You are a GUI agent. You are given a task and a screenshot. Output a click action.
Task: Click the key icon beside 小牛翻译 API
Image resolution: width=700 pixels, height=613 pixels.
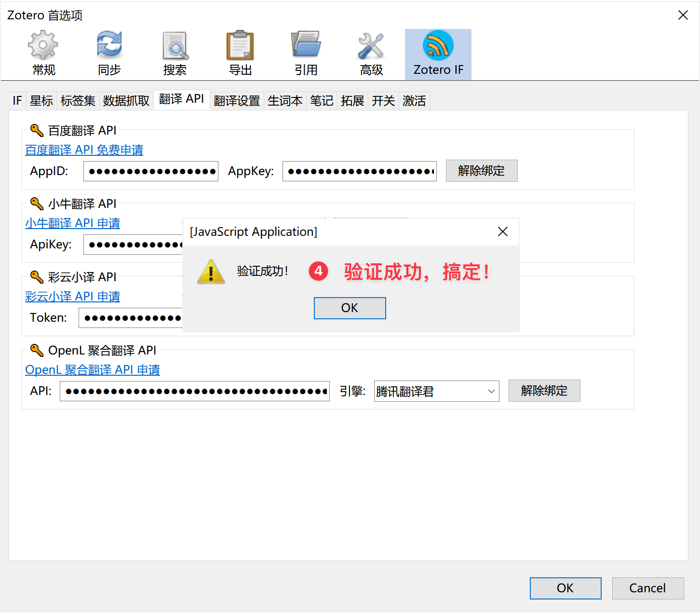[x=37, y=204]
